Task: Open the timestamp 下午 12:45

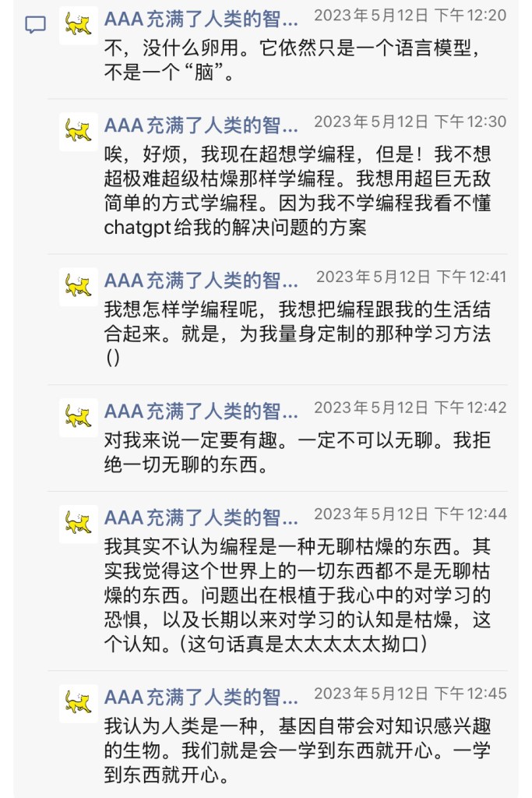Action: coord(410,694)
